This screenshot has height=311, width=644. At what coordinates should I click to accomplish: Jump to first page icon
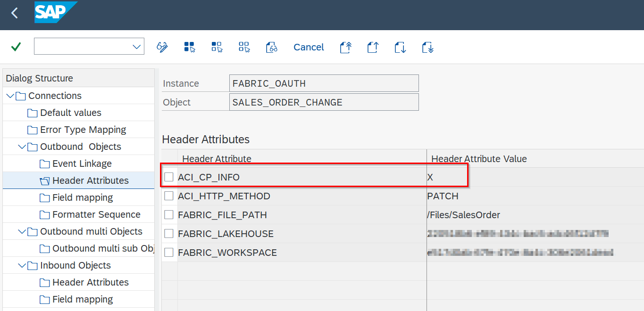pyautogui.click(x=345, y=47)
